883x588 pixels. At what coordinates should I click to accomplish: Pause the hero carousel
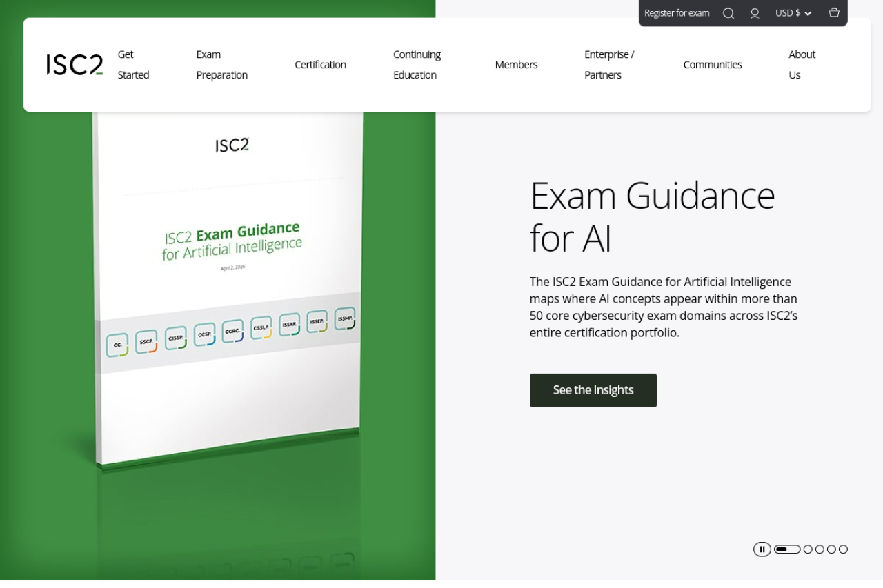point(762,549)
